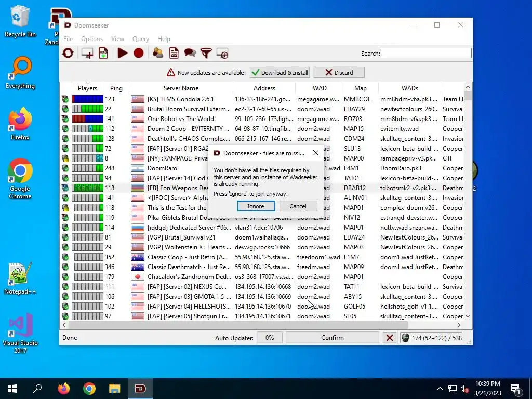Click the horizontal scrollbar right arrow

click(x=459, y=325)
